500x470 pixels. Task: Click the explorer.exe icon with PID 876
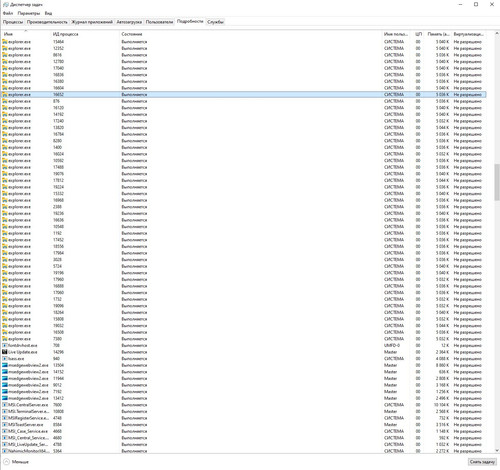pyautogui.click(x=5, y=101)
